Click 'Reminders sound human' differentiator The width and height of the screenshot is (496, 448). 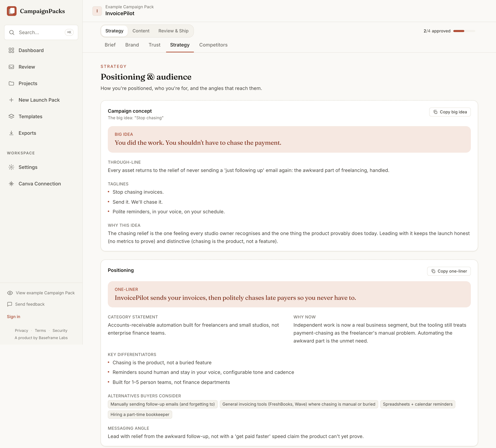(x=203, y=372)
